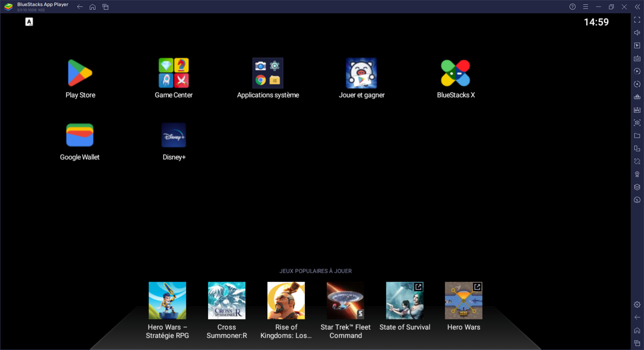The width and height of the screenshot is (644, 350).
Task: Click the sidebar bottom back arrow
Action: 637,317
